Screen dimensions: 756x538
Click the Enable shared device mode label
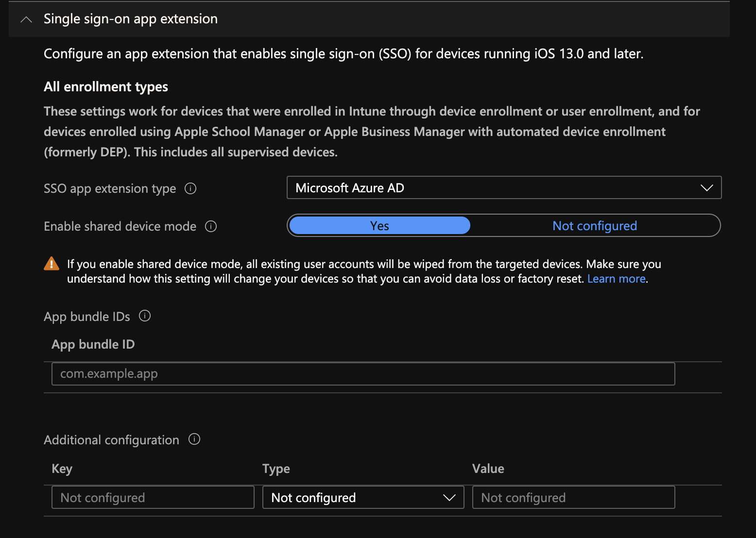[x=120, y=226]
